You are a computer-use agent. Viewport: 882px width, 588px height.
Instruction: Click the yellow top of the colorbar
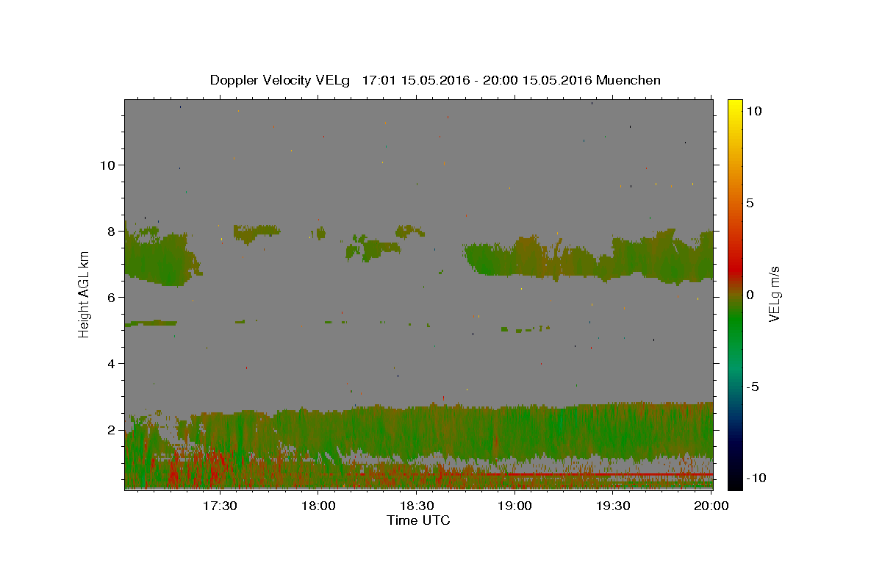(x=734, y=103)
